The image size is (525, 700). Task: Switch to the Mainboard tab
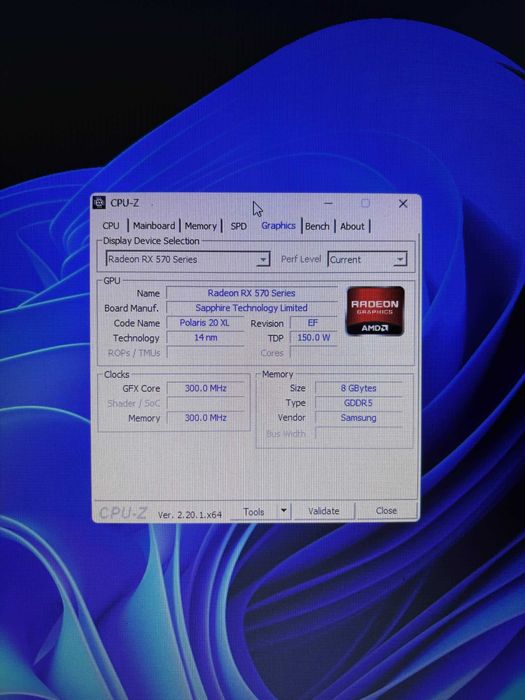154,226
